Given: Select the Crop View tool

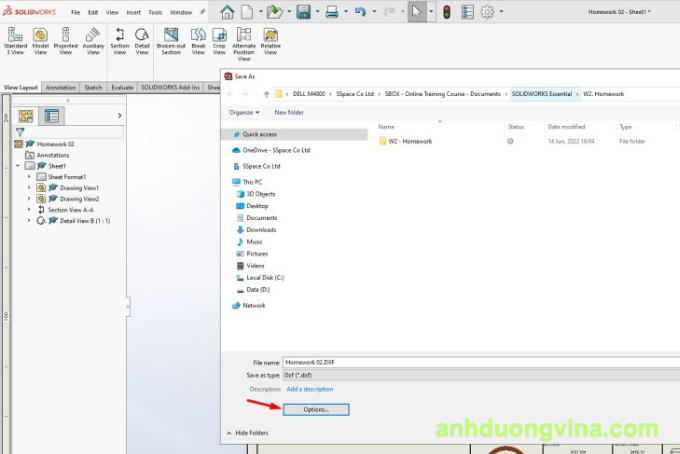Looking at the screenshot, I should pos(219,41).
